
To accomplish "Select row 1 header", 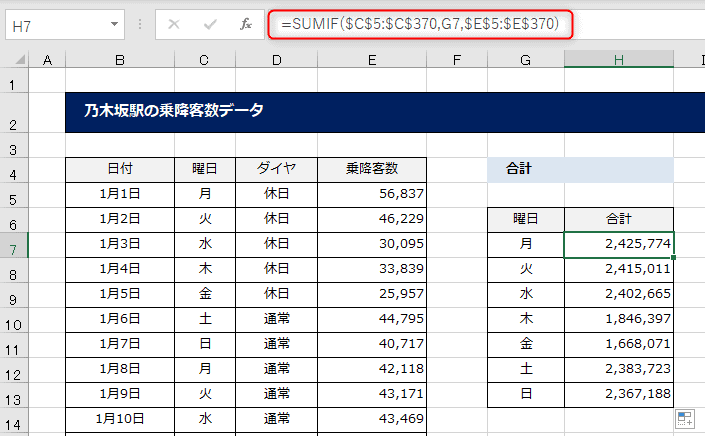I will (x=13, y=80).
